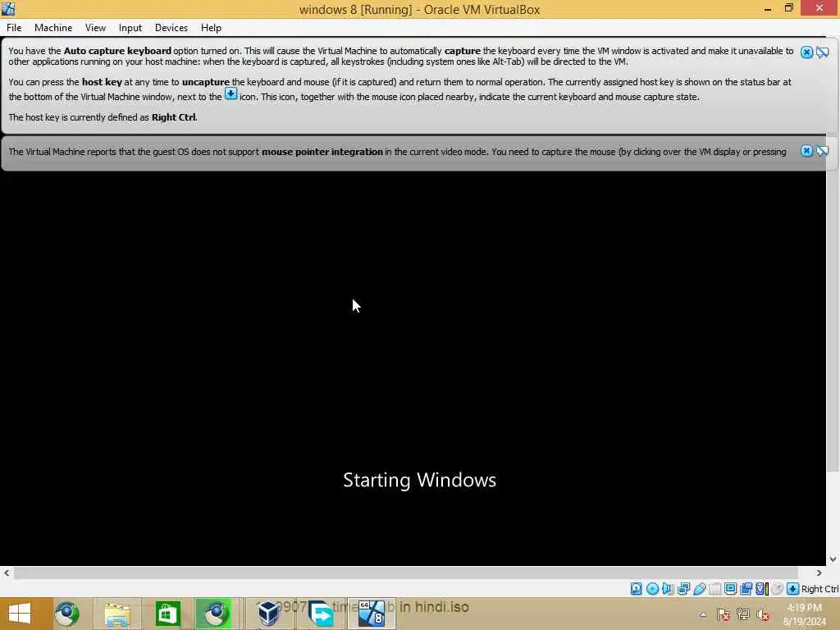Image resolution: width=840 pixels, height=630 pixels.
Task: Check the virtualization V CPU indicator
Action: pos(761,589)
